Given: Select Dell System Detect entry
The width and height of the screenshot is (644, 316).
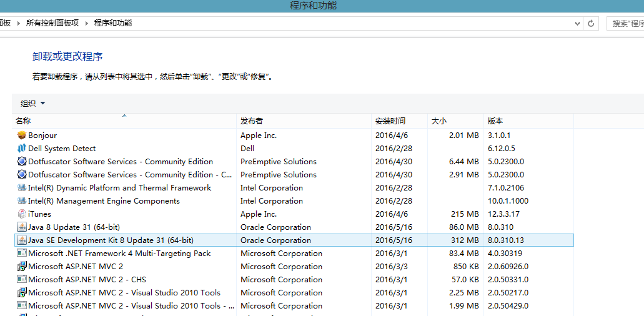Looking at the screenshot, I should 62,148.
